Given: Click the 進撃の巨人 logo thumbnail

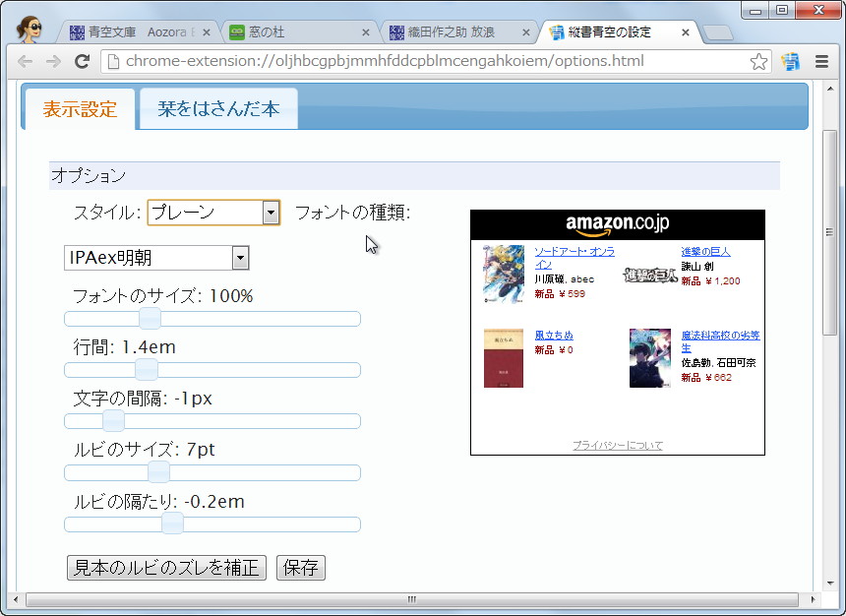Looking at the screenshot, I should coord(650,276).
